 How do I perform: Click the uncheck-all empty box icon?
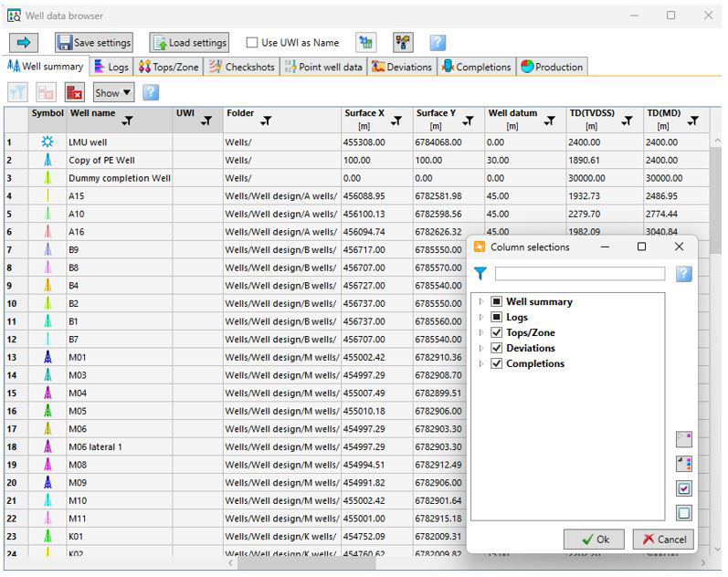684,513
